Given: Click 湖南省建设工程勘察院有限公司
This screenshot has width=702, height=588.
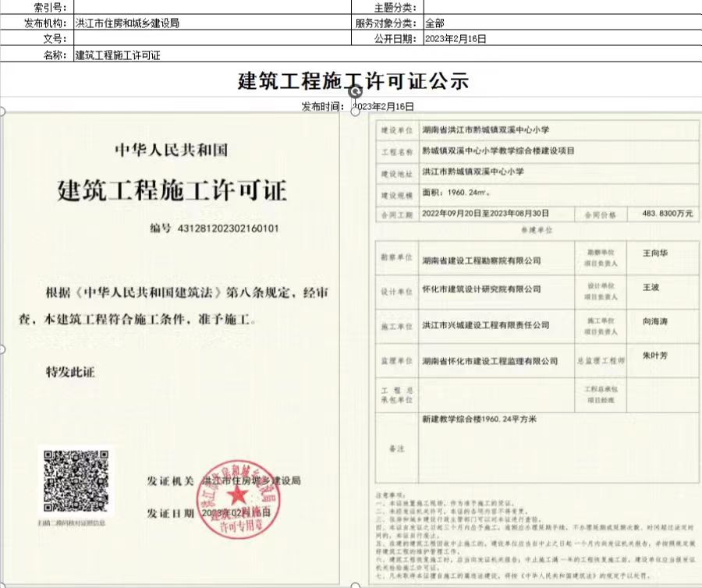Looking at the screenshot, I should (482, 260).
